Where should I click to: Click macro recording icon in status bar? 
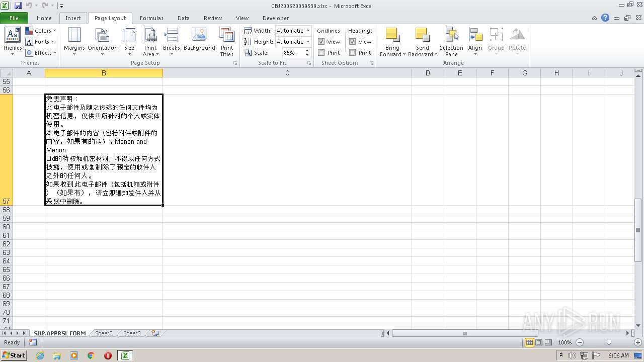click(x=33, y=342)
